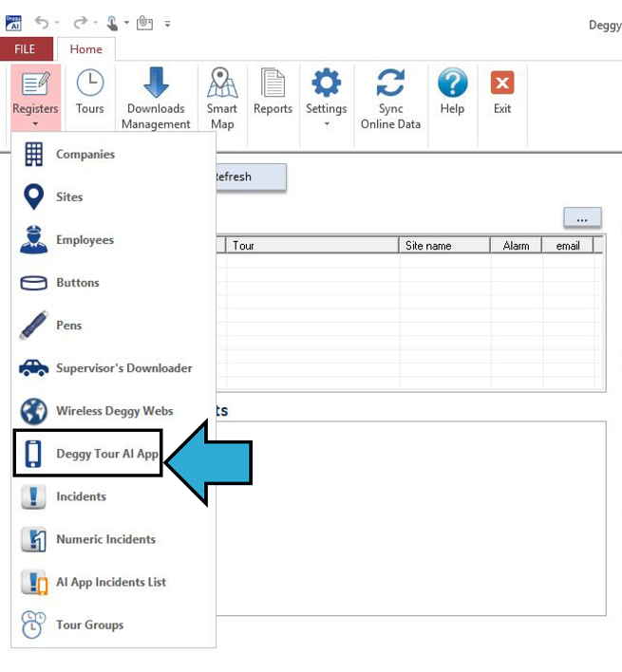This screenshot has width=622, height=672.
Task: Click the touch mode hand icon
Action: point(112,23)
